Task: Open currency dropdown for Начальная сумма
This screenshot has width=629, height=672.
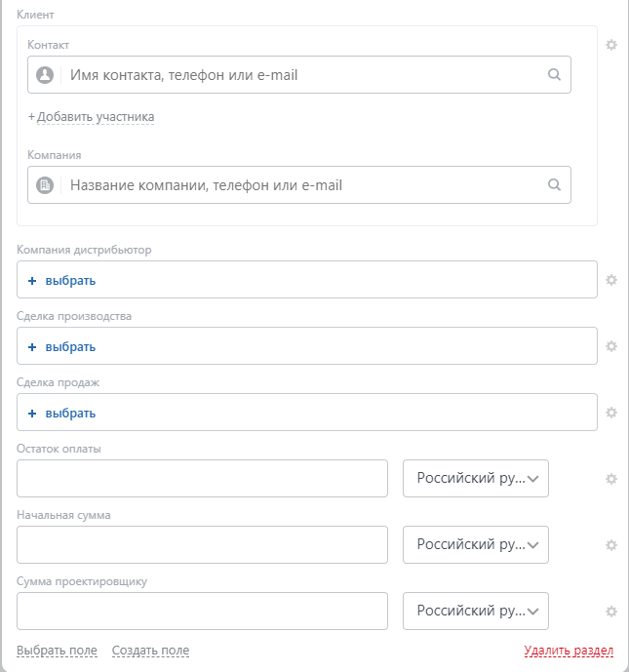Action: (x=476, y=545)
